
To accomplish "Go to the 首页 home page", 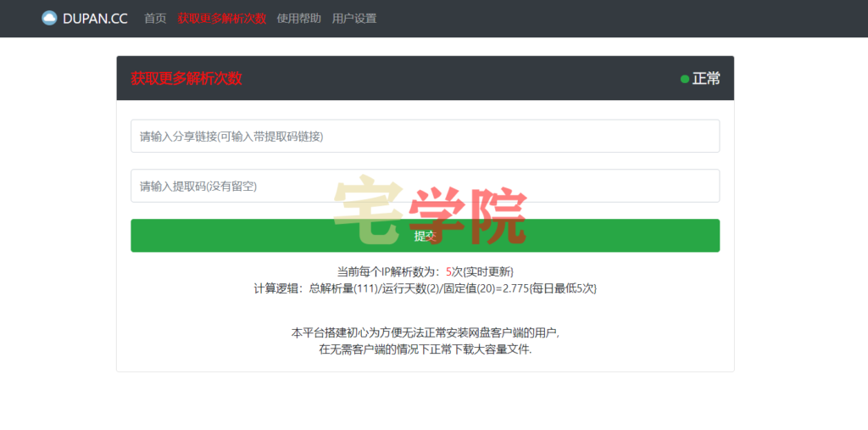I will (x=155, y=18).
